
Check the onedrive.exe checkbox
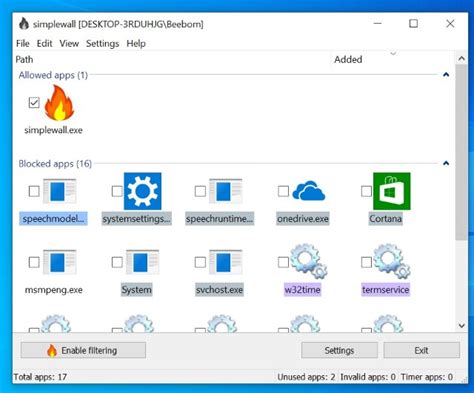(x=283, y=191)
